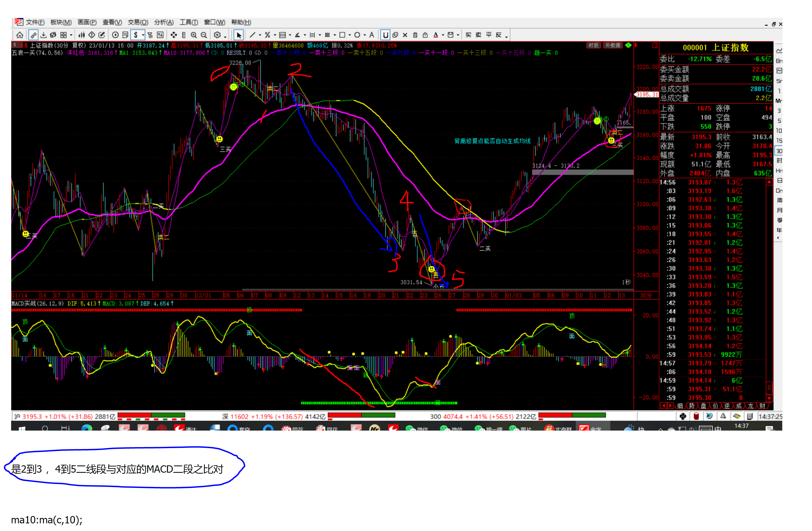The height and width of the screenshot is (531, 812).
Task: Click the 补数据 button above chart
Action: point(613,45)
